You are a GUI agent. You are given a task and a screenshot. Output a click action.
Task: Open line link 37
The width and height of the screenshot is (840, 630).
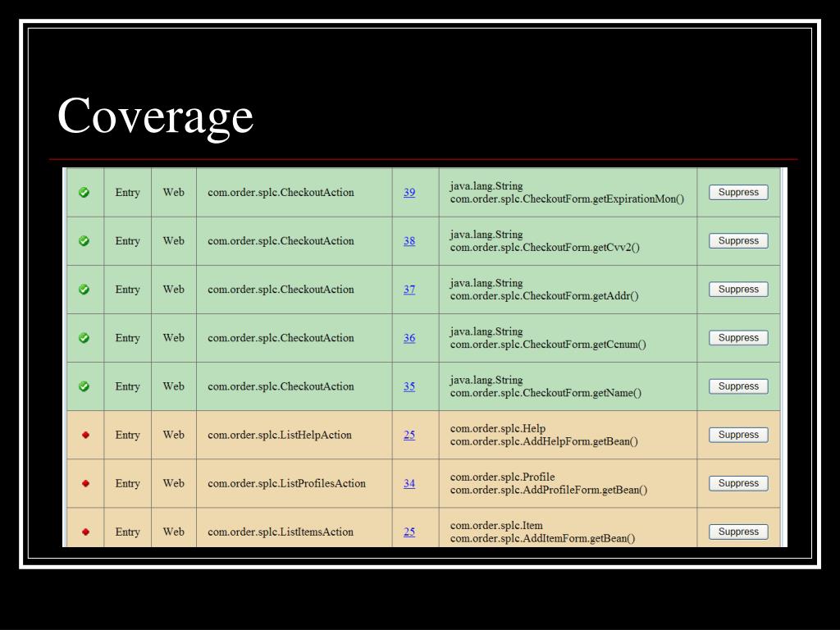tap(409, 290)
